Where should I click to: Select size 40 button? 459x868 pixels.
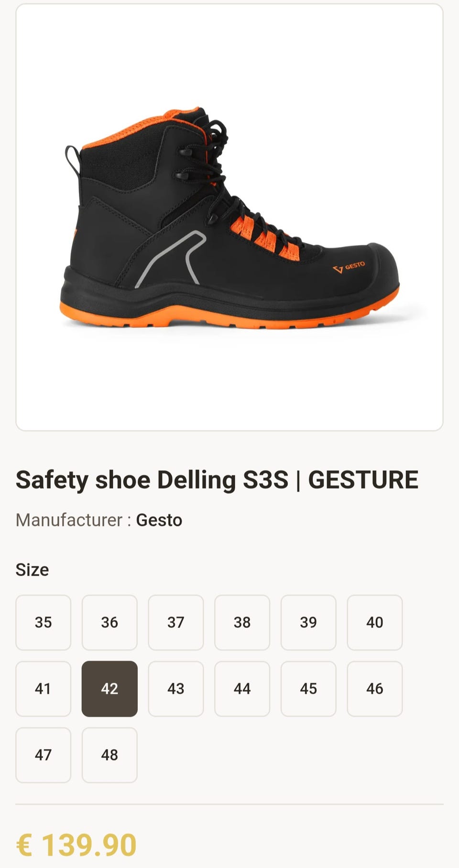375,622
